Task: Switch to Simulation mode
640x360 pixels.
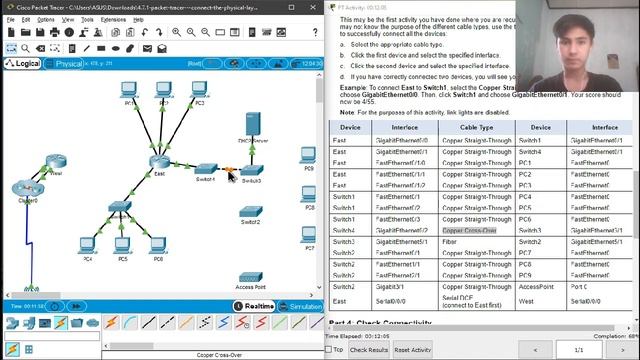Action: pos(300,306)
